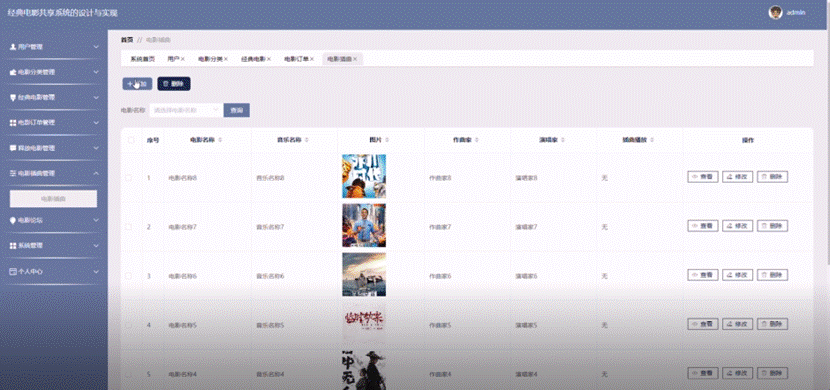Click the admin username label
This screenshot has height=390, width=830.
tap(796, 13)
